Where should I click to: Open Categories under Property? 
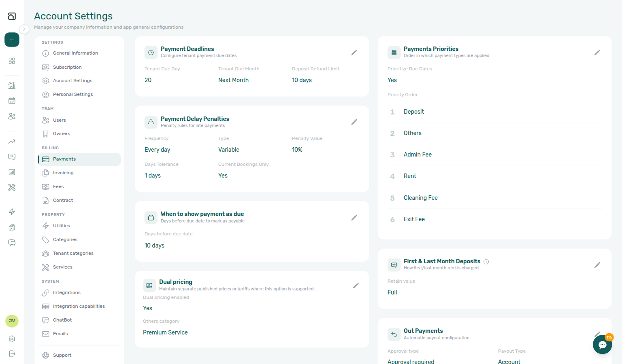(x=79, y=239)
